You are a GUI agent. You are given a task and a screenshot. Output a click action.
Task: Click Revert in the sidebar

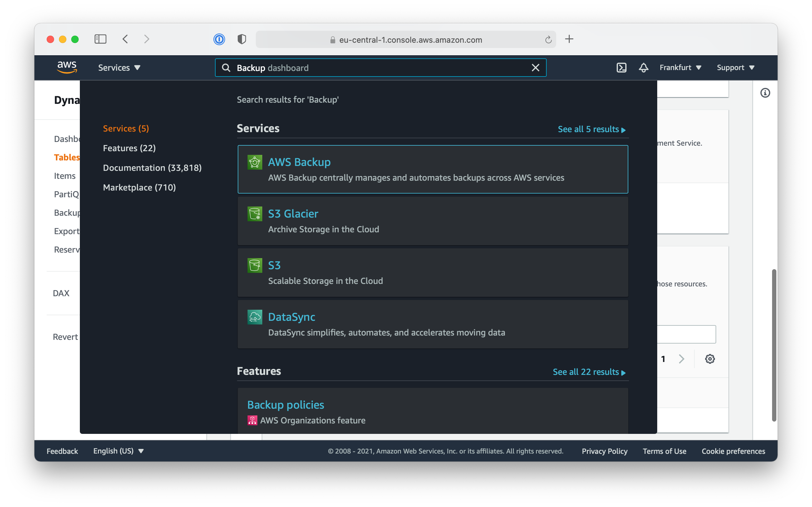point(65,337)
